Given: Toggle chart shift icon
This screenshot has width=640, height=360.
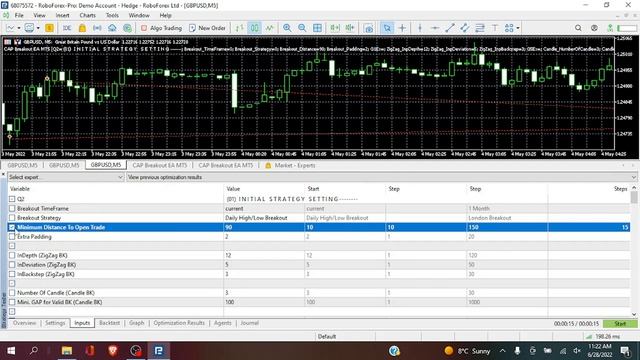Looking at the screenshot, I should (x=350, y=28).
